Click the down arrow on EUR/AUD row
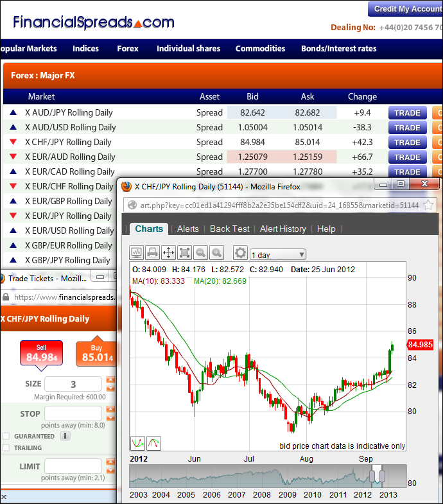The width and height of the screenshot is (443, 504). click(13, 157)
